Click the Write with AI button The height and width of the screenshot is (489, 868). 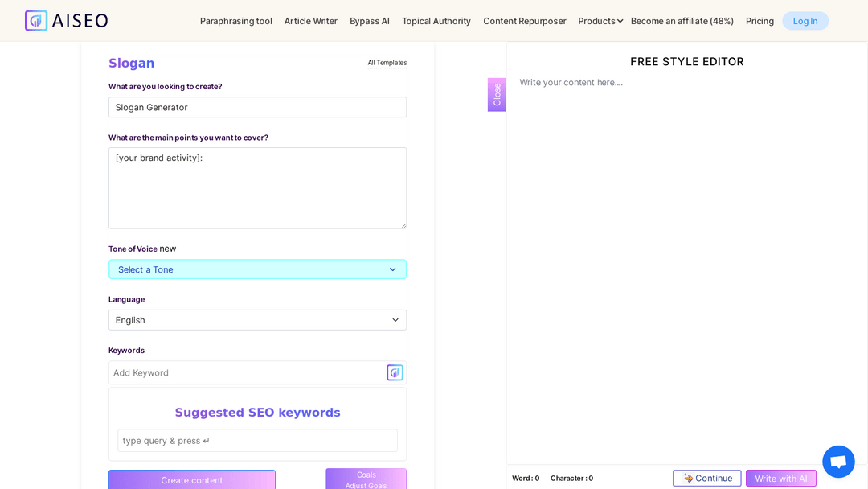(780, 478)
